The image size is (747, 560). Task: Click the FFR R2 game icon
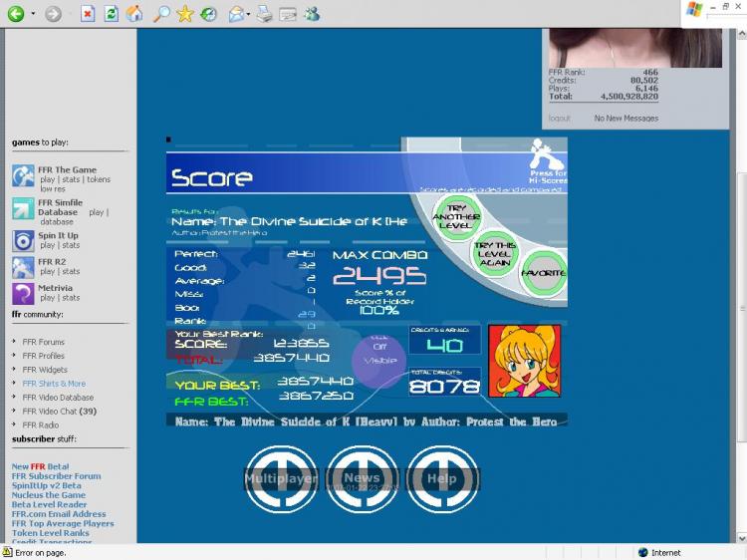[23, 267]
